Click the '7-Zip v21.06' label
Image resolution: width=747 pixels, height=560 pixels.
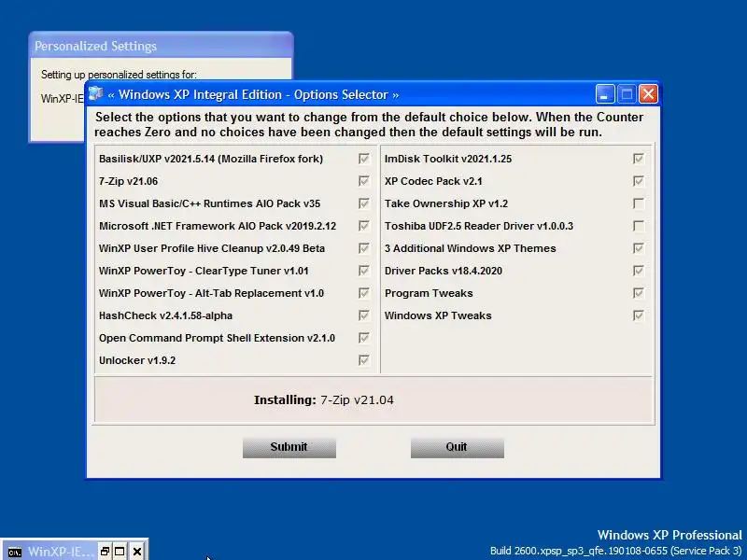click(128, 181)
